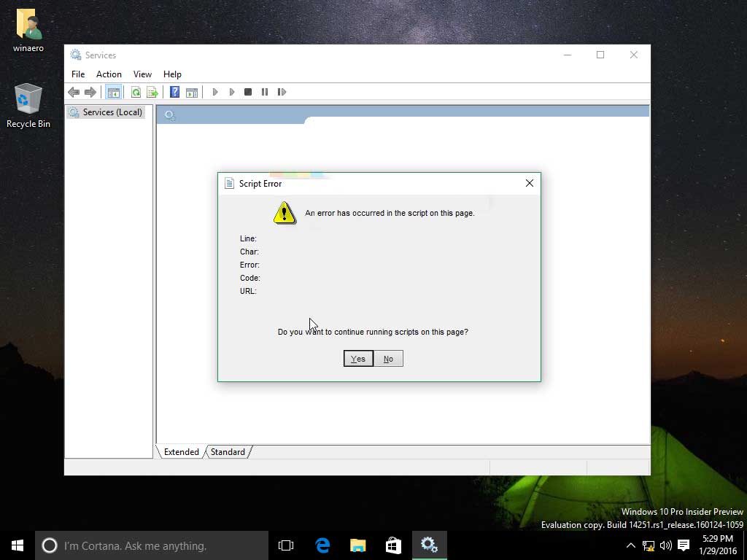Click the Forward navigation arrow
747x560 pixels.
click(89, 92)
